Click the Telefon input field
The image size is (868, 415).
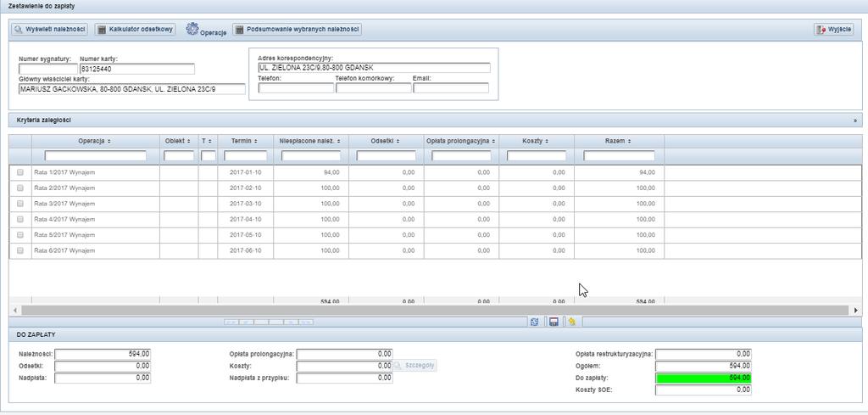tap(296, 87)
